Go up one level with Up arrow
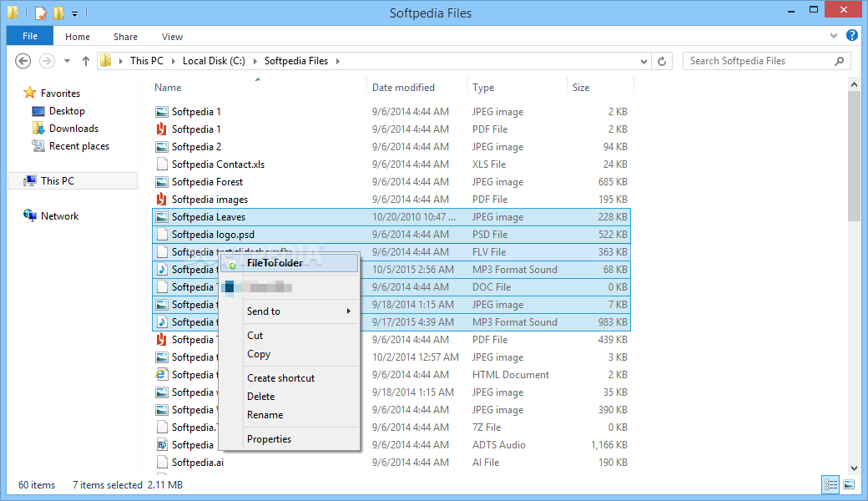Viewport: 868px width, 501px height. click(85, 61)
